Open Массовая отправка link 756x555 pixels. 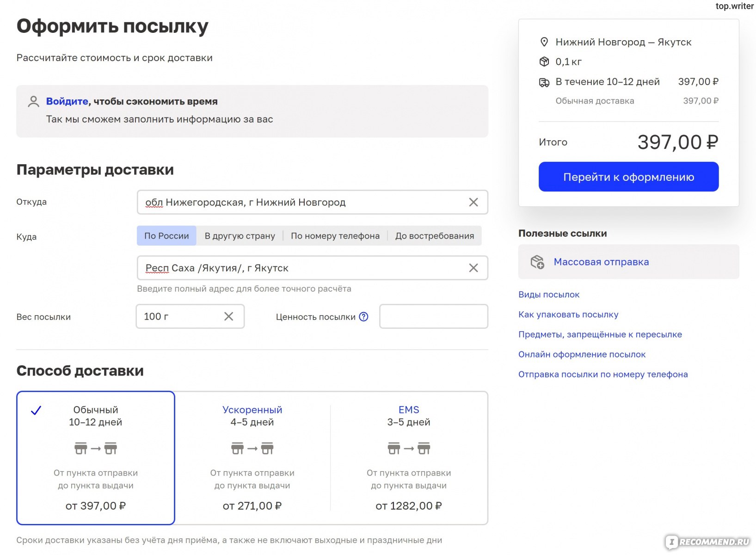(601, 262)
